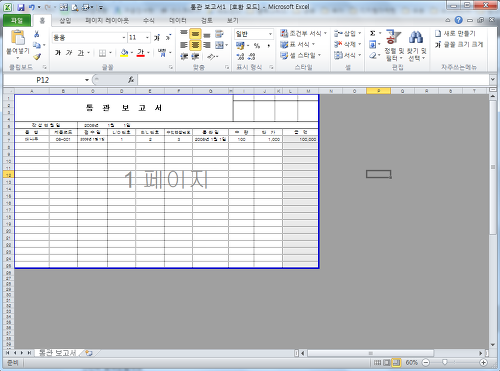
Task: Apply comma style number format
Action: point(268,45)
